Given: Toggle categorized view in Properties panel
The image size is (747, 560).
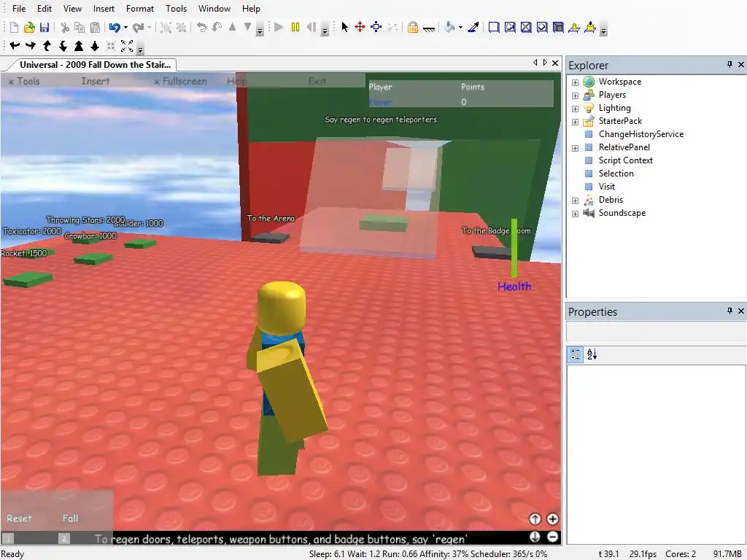Looking at the screenshot, I should pos(576,354).
